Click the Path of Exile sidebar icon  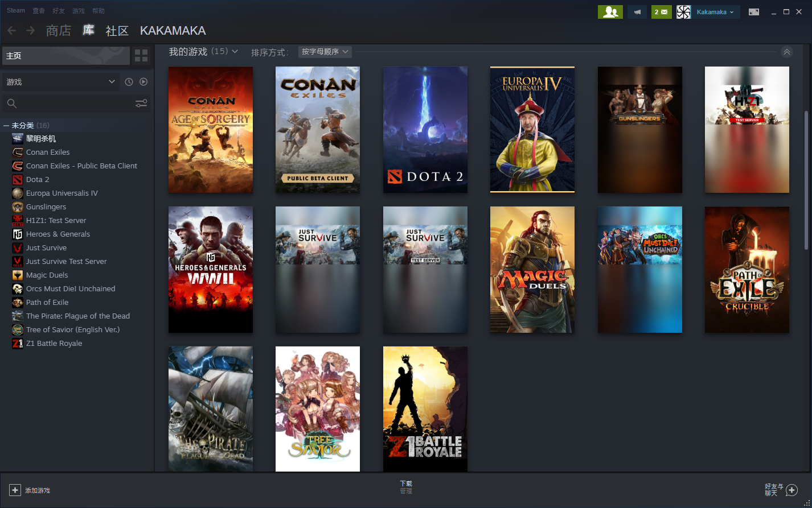pos(18,302)
